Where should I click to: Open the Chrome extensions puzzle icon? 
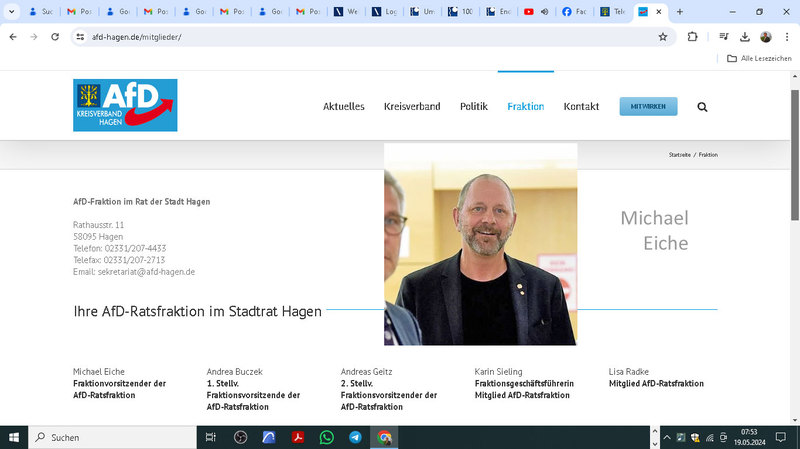click(692, 37)
